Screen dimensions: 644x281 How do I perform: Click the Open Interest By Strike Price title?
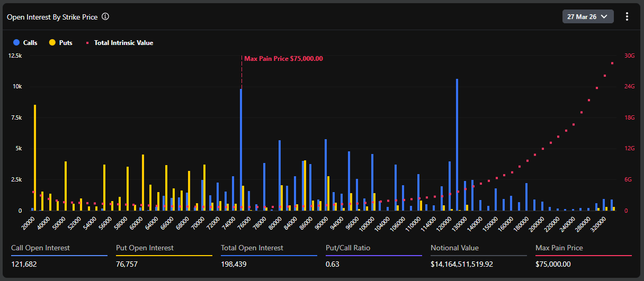[52, 17]
